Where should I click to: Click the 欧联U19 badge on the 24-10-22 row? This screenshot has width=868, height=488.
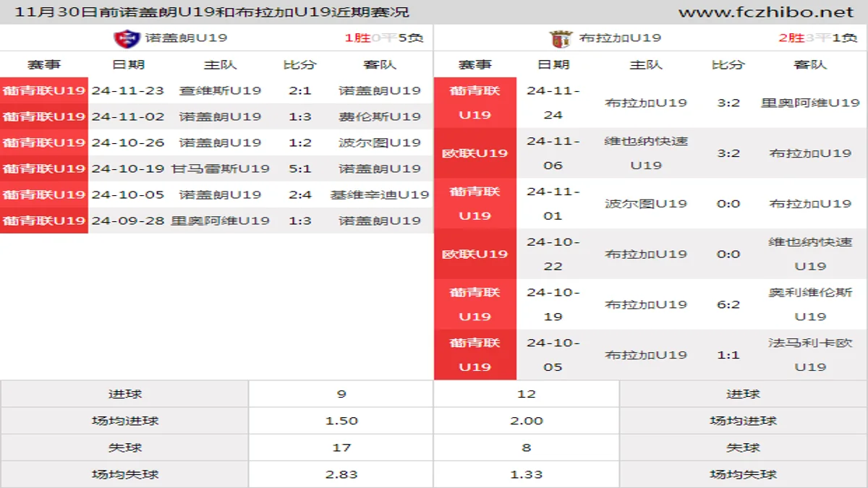(475, 254)
